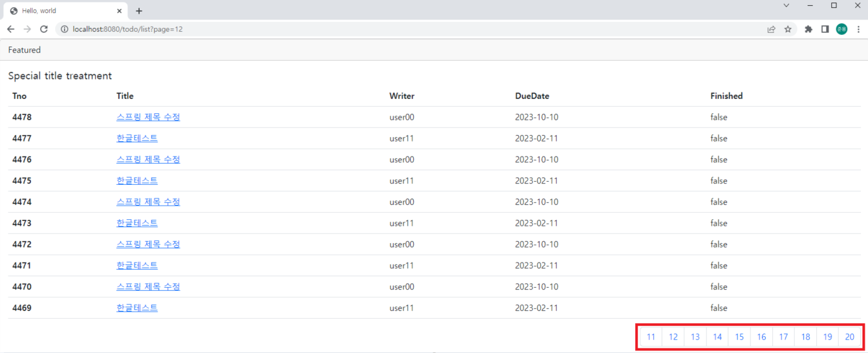Select Tno cell 4469
868x353 pixels.
pos(22,308)
